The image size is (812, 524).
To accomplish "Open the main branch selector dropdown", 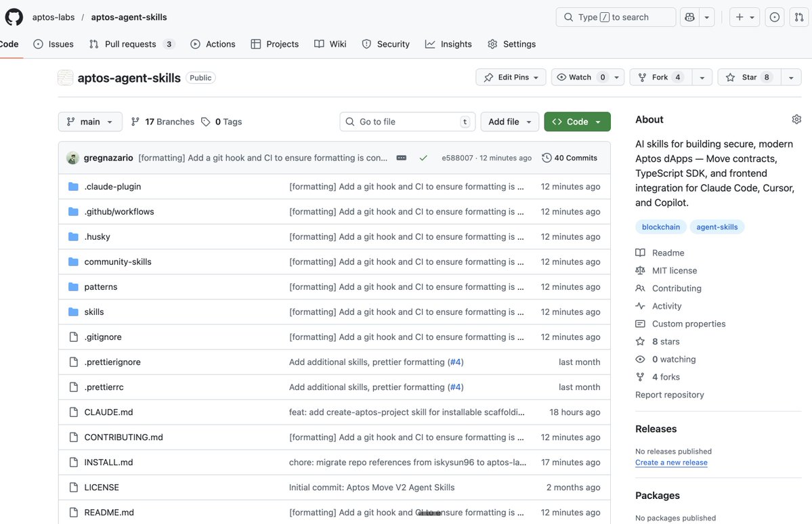I will [90, 122].
